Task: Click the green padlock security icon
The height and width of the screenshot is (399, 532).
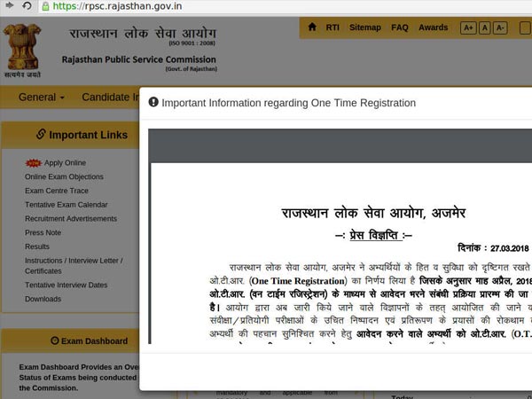Action: coord(43,6)
